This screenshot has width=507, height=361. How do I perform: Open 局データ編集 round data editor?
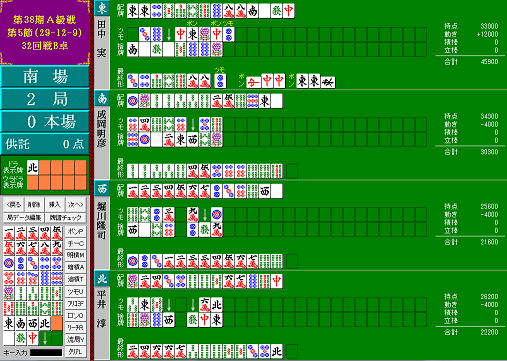point(24,218)
